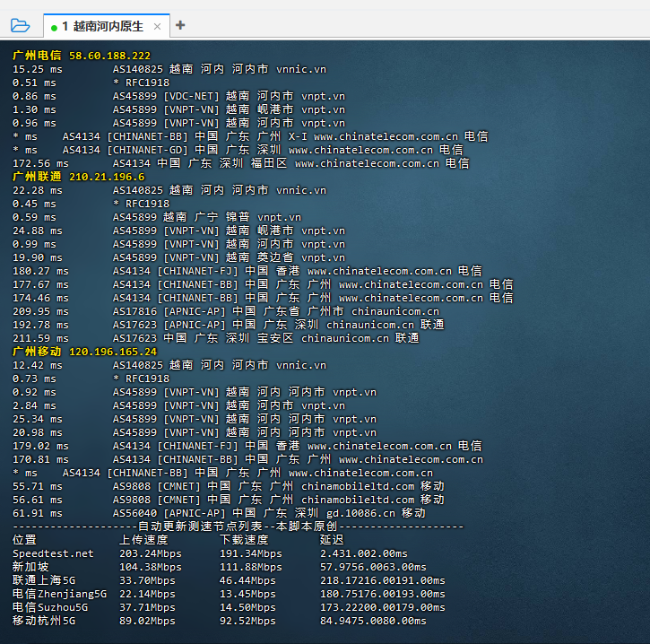The width and height of the screenshot is (650, 644).
Task: Click the 211.59 ms 宝安区 row
Action: tap(215, 338)
